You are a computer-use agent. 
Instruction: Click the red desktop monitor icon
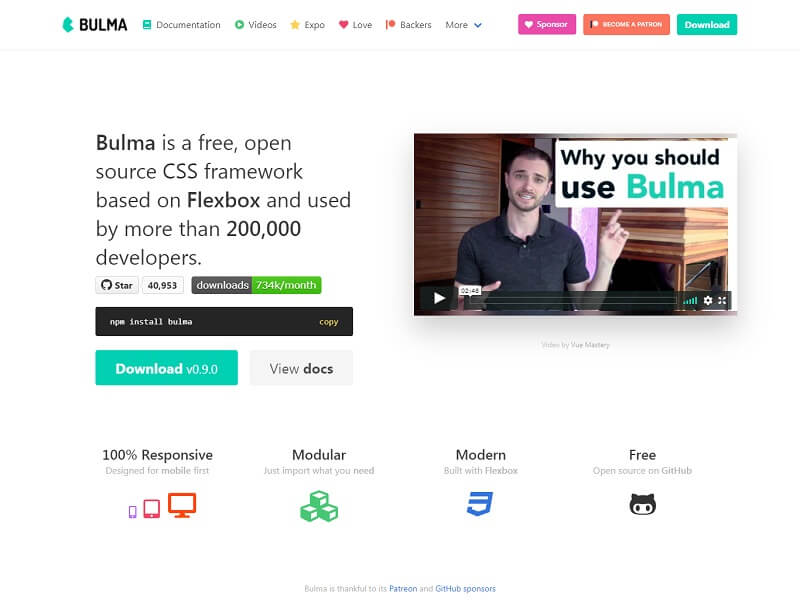(182, 505)
